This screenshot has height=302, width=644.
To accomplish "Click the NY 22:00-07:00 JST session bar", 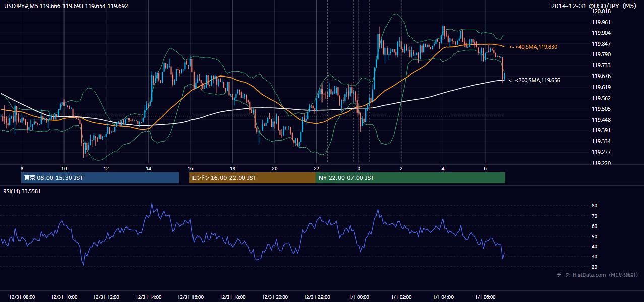I will pos(411,178).
